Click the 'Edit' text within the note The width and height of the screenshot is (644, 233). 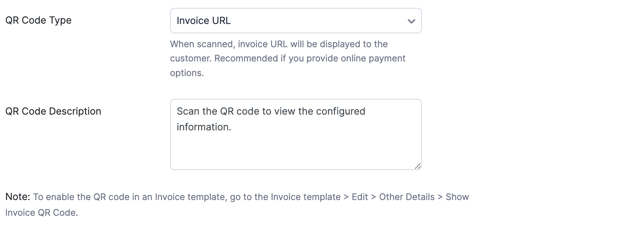coord(359,197)
